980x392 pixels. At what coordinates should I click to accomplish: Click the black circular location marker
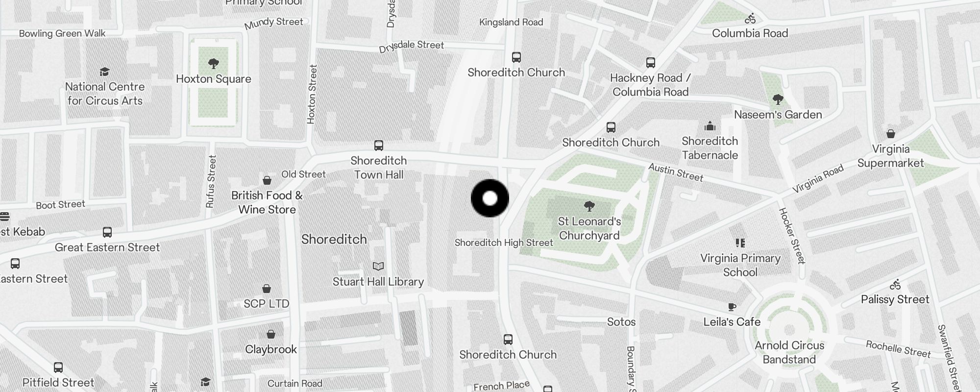pos(490,198)
